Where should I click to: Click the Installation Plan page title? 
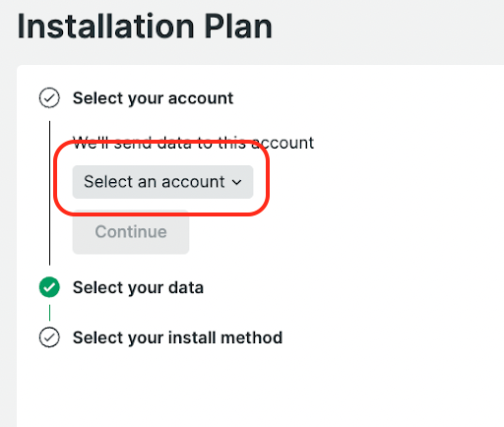tap(145, 27)
